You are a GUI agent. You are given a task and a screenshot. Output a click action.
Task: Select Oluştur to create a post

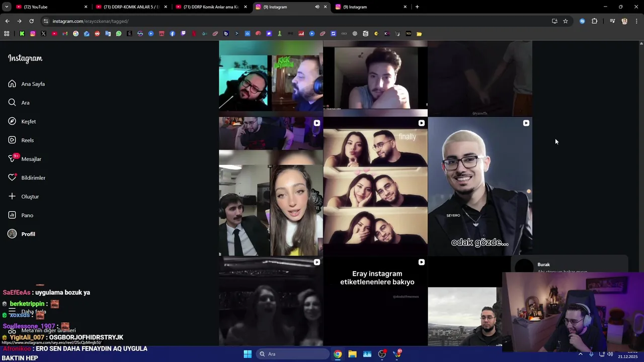[24, 197]
